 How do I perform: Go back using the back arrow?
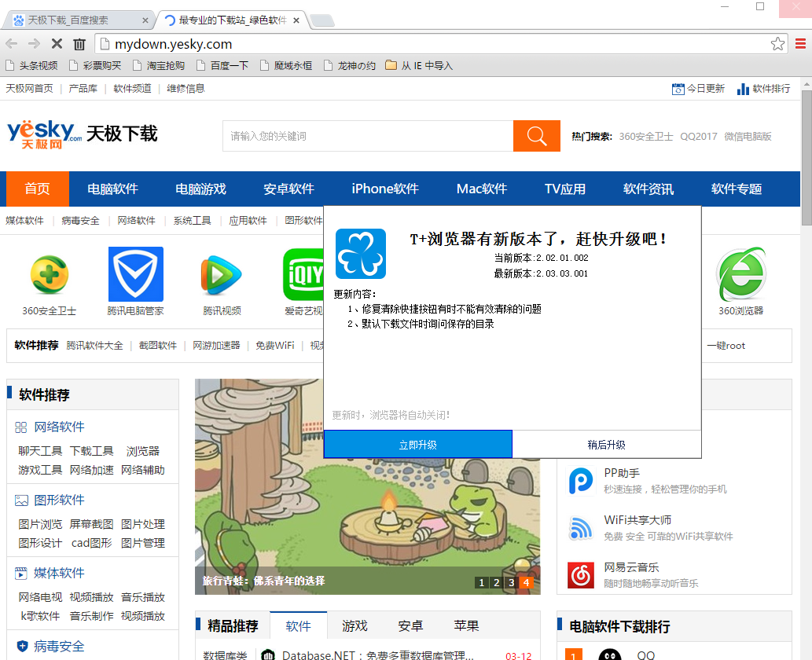pos(11,44)
